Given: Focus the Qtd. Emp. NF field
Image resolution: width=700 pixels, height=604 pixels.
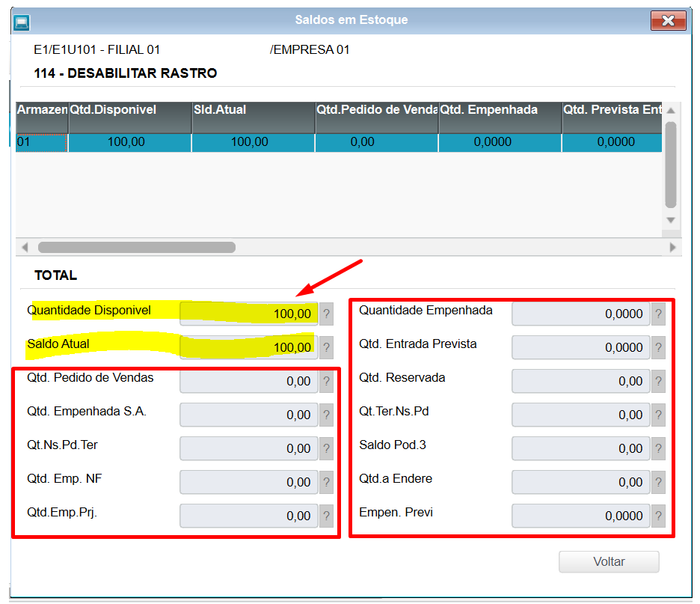Looking at the screenshot, I should (x=248, y=482).
